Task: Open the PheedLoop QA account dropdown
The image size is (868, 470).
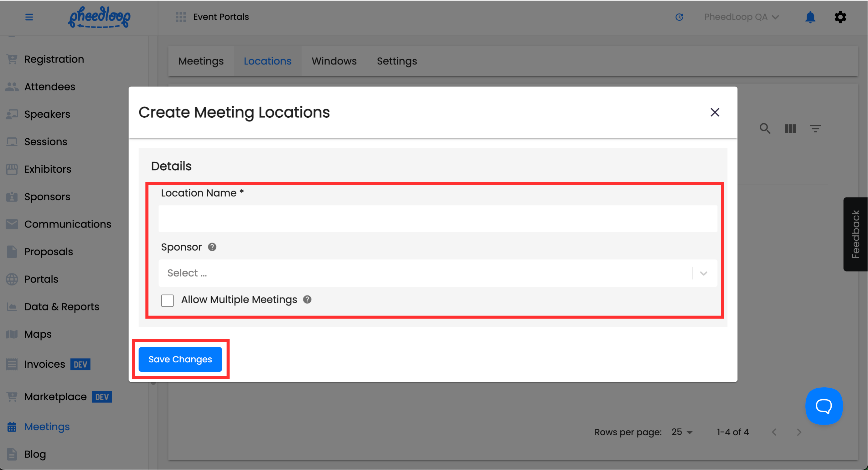Action: [741, 17]
